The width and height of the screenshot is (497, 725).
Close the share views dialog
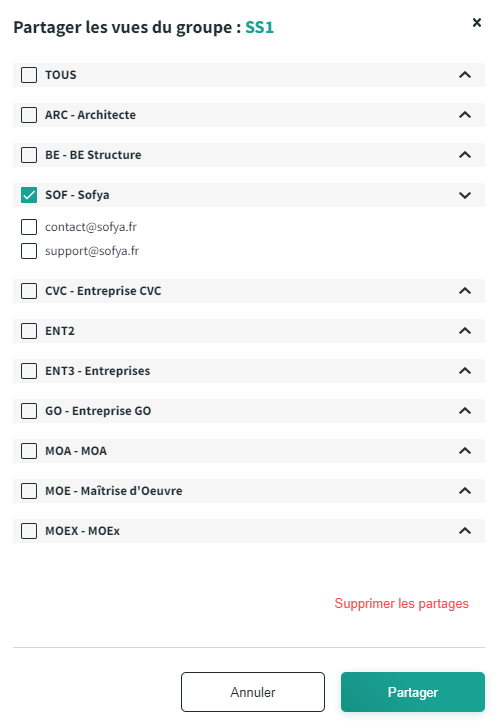477,23
